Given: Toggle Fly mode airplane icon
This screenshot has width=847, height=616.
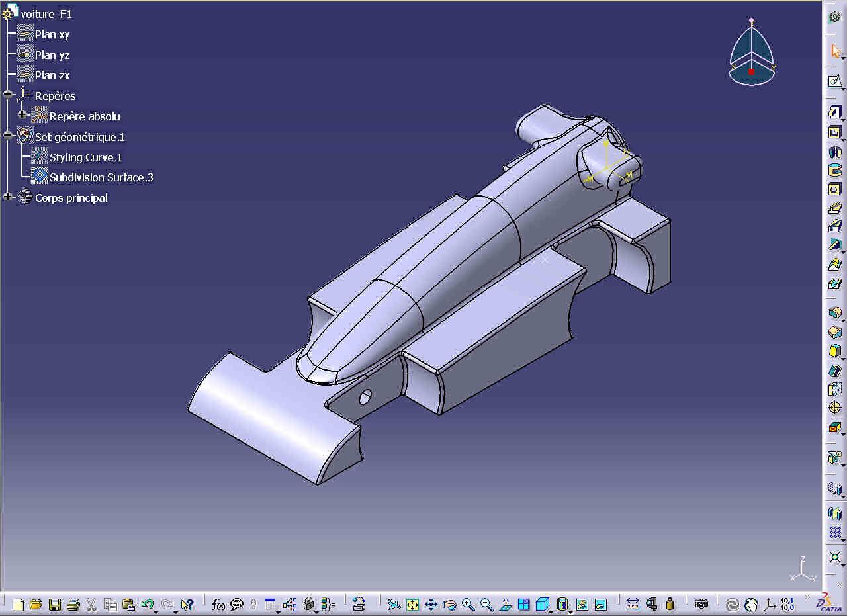Looking at the screenshot, I should (x=394, y=604).
